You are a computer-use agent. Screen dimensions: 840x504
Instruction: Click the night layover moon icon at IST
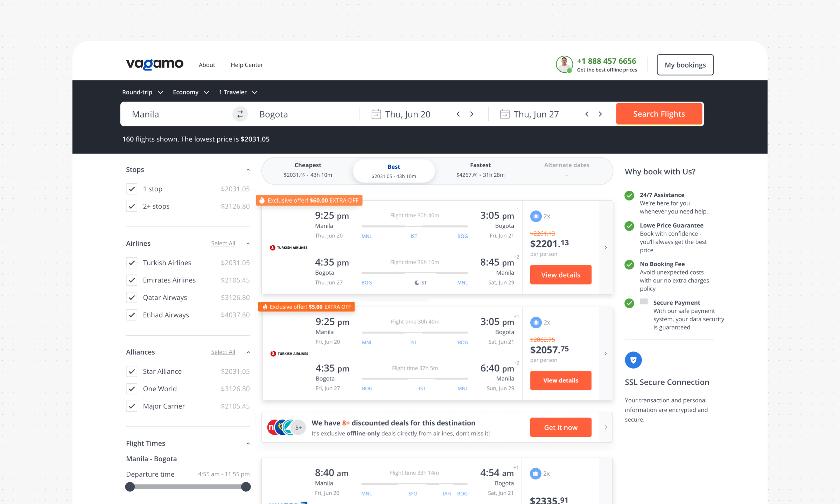coord(416,283)
